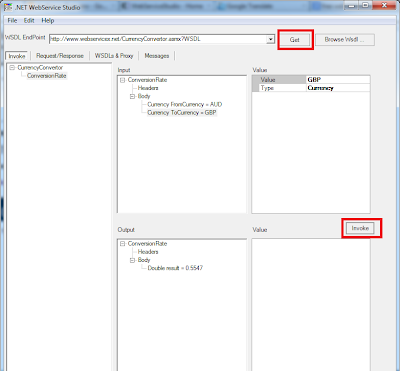Switch to the Request/Response tab

[x=60, y=56]
